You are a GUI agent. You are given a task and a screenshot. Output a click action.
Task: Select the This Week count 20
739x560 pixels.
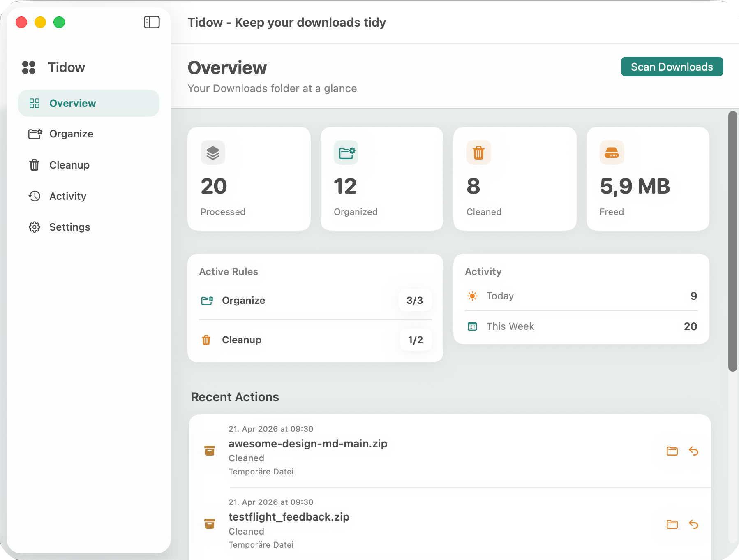pos(691,326)
